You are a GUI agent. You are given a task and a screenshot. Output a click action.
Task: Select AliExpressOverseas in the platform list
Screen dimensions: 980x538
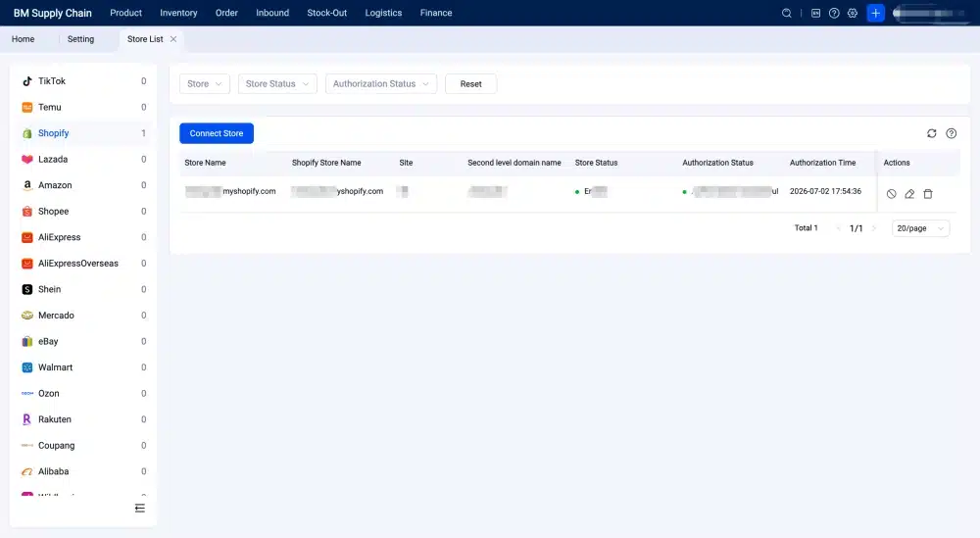coord(83,264)
